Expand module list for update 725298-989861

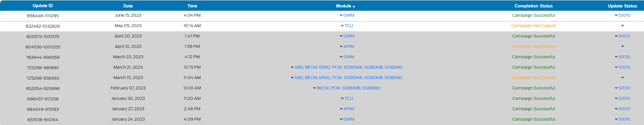(292, 67)
